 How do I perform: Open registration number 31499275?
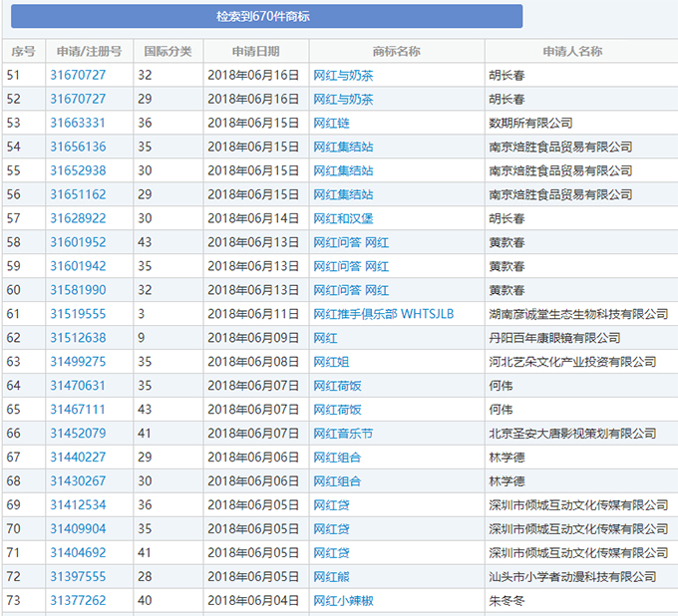click(78, 362)
